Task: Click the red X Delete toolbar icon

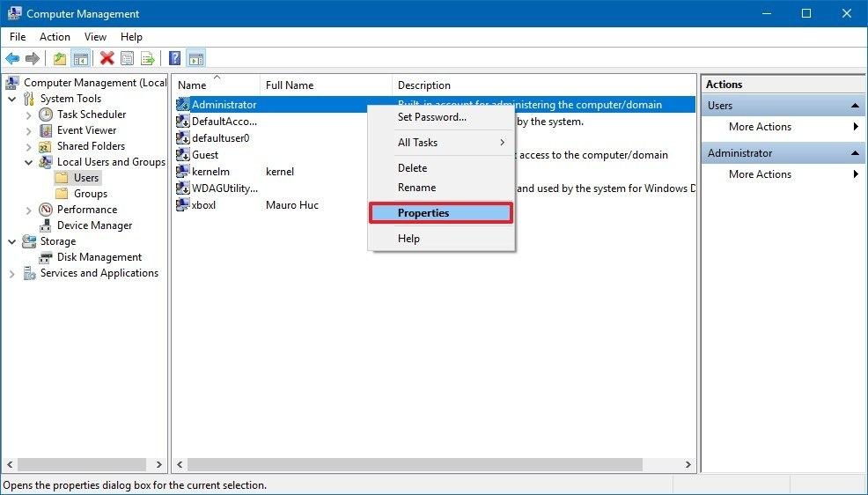Action: pyautogui.click(x=107, y=59)
